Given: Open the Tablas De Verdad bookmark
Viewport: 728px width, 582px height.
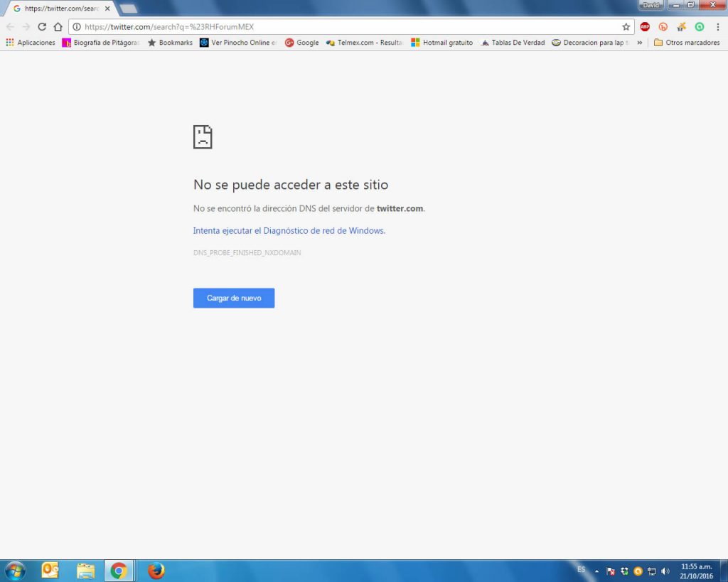Looking at the screenshot, I should click(513, 42).
